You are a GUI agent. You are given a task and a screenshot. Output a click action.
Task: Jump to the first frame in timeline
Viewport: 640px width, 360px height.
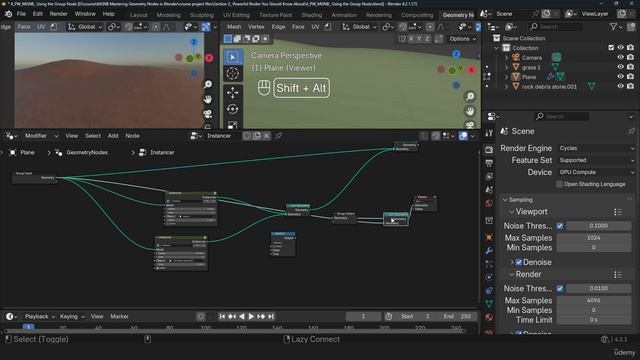point(222,316)
